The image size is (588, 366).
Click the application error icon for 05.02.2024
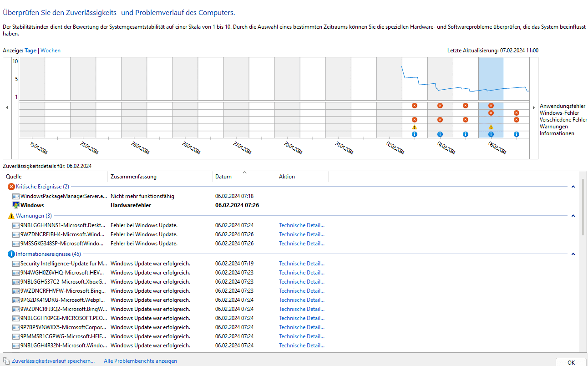pos(466,106)
